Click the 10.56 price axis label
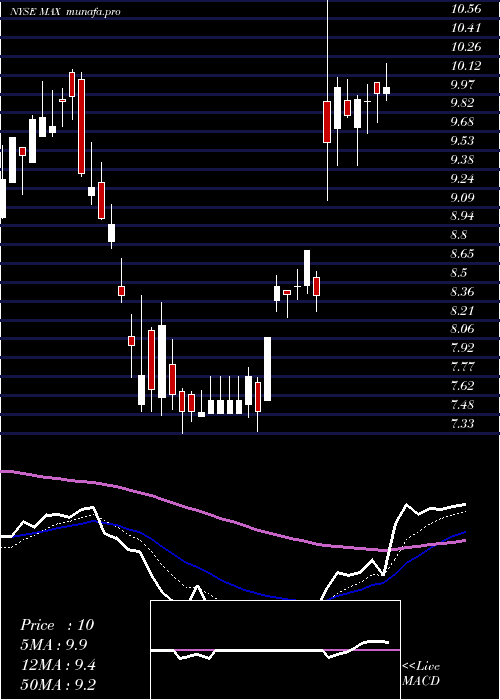The image size is (500, 700). [466, 9]
